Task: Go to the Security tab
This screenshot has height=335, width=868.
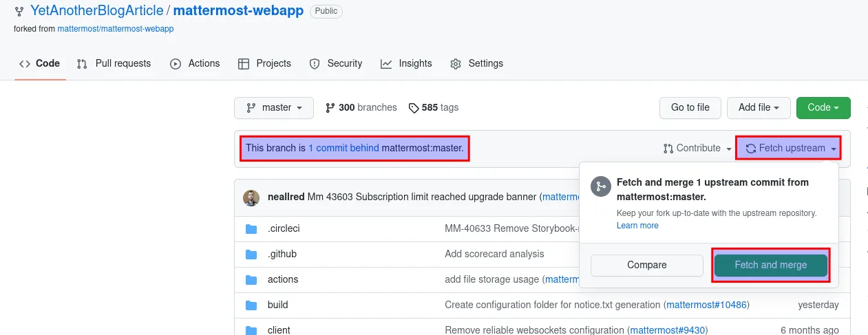Action: 336,63
